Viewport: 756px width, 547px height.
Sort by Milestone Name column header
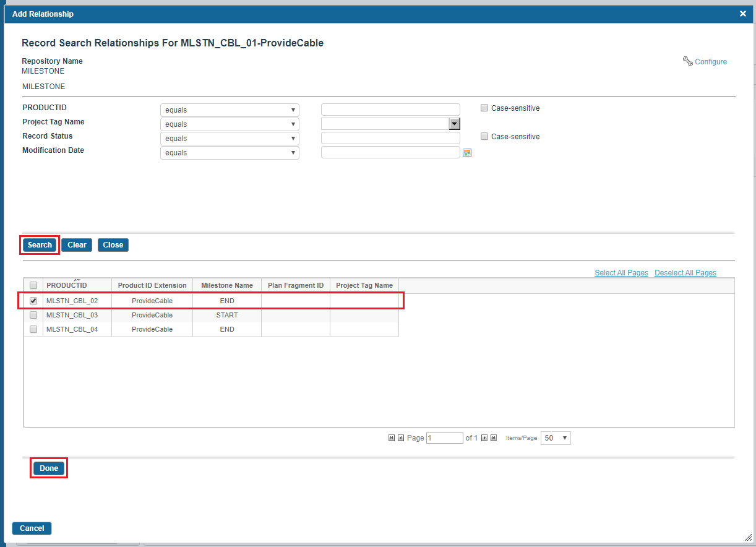(x=227, y=285)
